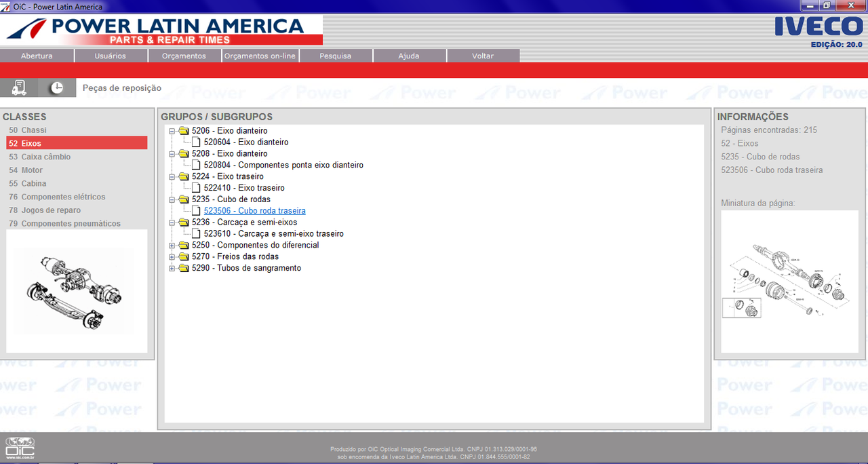Click page icon of 520804 Componentes ponta eixo
Image resolution: width=868 pixels, height=464 pixels.
[x=196, y=166]
